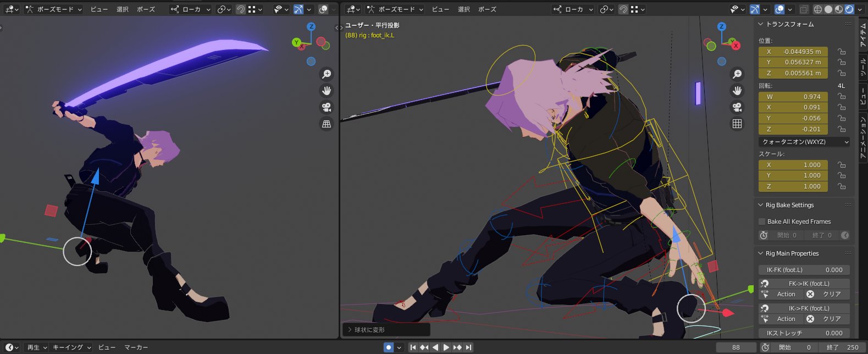Open pivot point dropdown in left viewport

[224, 9]
